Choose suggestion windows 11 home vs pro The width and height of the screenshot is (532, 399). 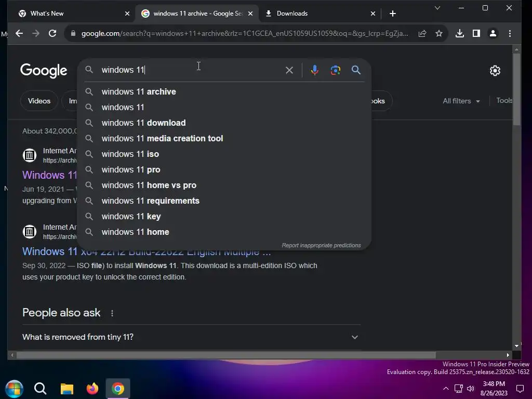224,185
